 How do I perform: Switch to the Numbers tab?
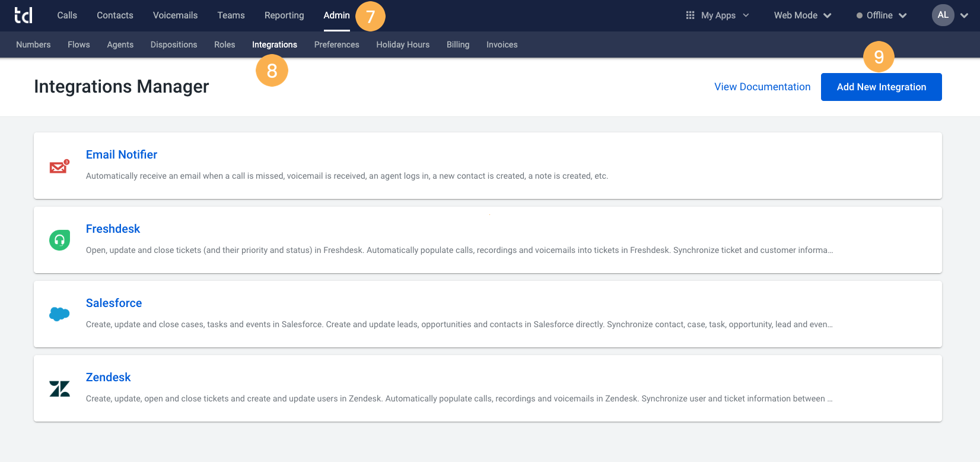tap(33, 45)
